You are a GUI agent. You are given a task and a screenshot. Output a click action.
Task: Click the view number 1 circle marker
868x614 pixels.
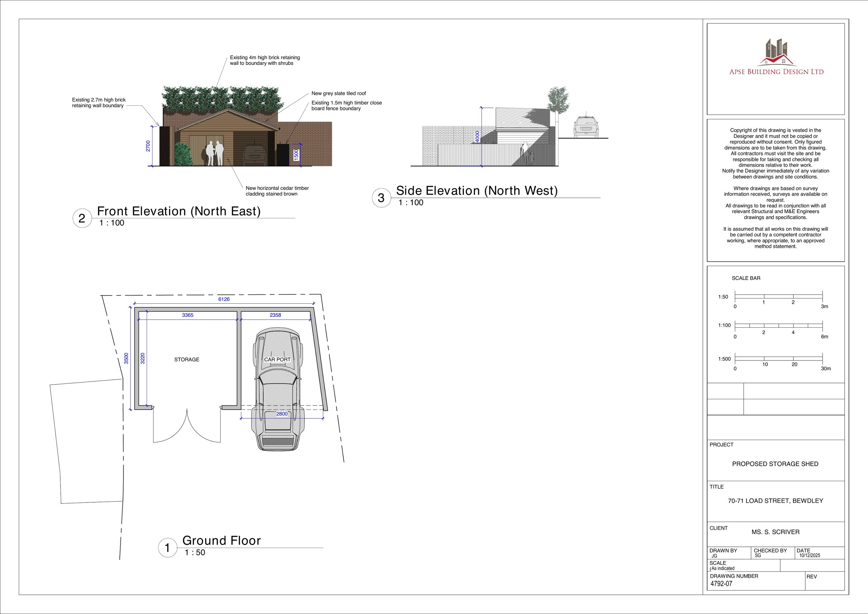(167, 547)
